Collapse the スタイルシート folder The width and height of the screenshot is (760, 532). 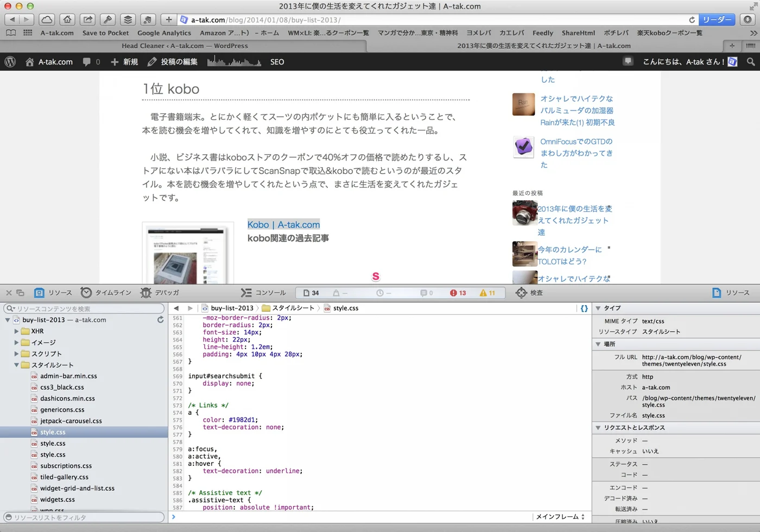pos(17,365)
